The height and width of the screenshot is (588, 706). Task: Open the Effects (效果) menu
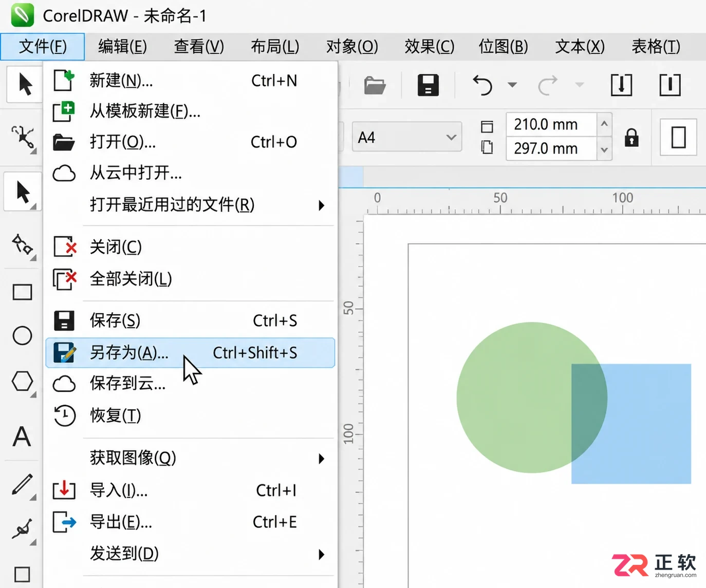[x=429, y=47]
